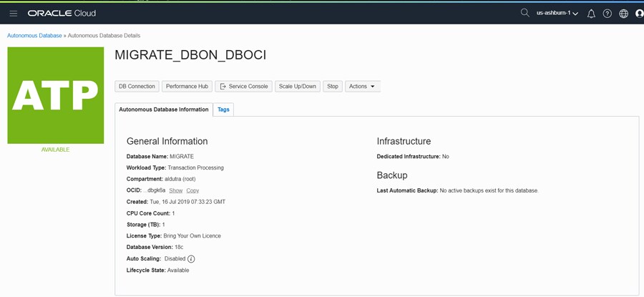Click the Compartment: aldutra (root) text
This screenshot has width=644, height=297.
tap(161, 179)
